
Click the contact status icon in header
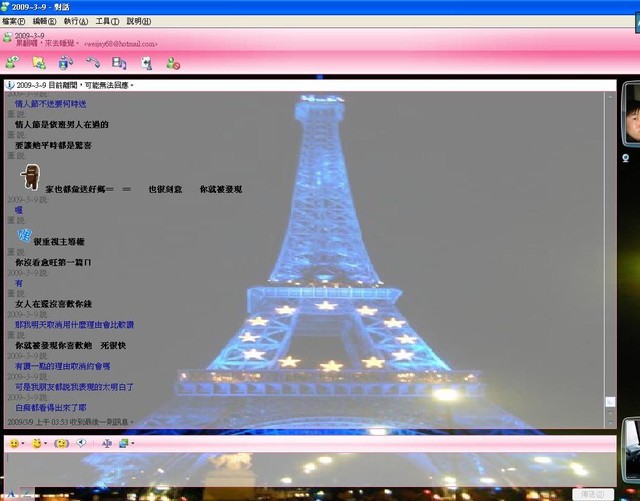pyautogui.click(x=7, y=38)
